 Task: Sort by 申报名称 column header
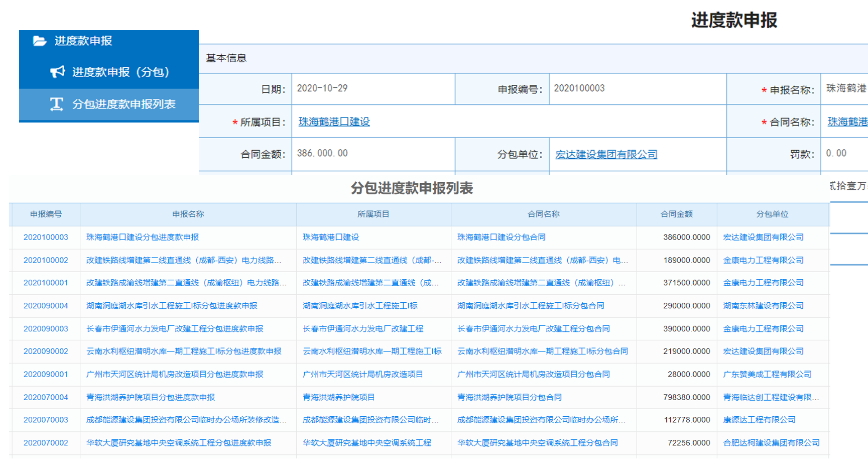188,214
